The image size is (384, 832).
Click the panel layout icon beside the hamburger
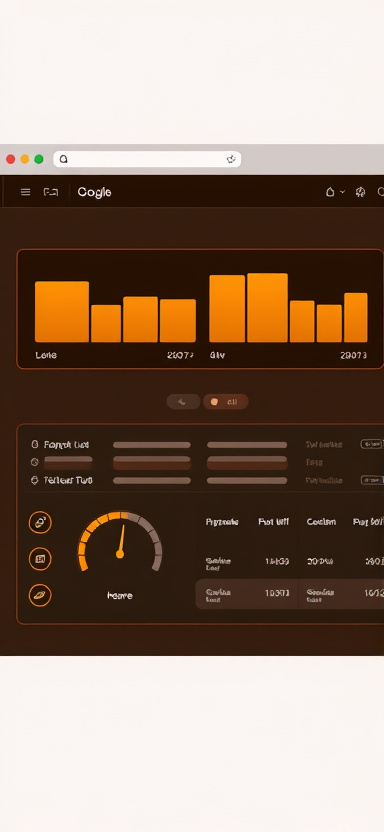(x=51, y=192)
